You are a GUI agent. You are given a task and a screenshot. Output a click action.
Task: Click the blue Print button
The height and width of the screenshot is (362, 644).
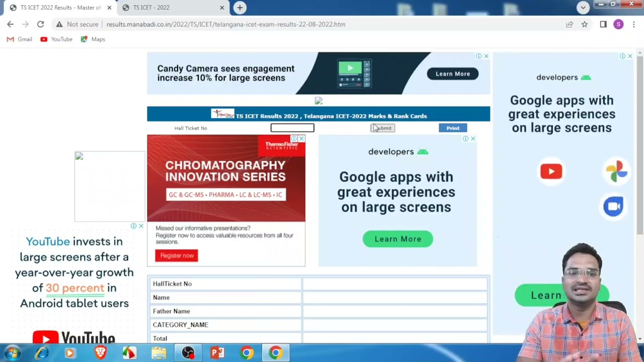point(453,128)
